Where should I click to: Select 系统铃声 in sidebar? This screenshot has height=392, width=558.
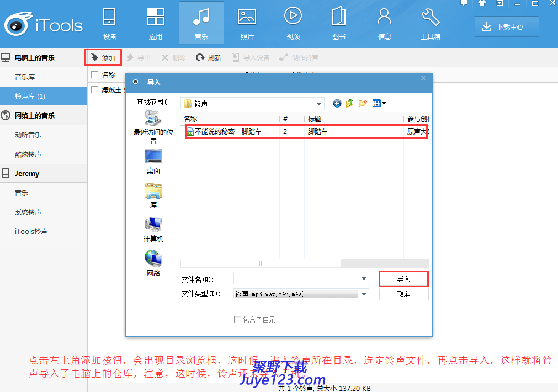point(44,212)
